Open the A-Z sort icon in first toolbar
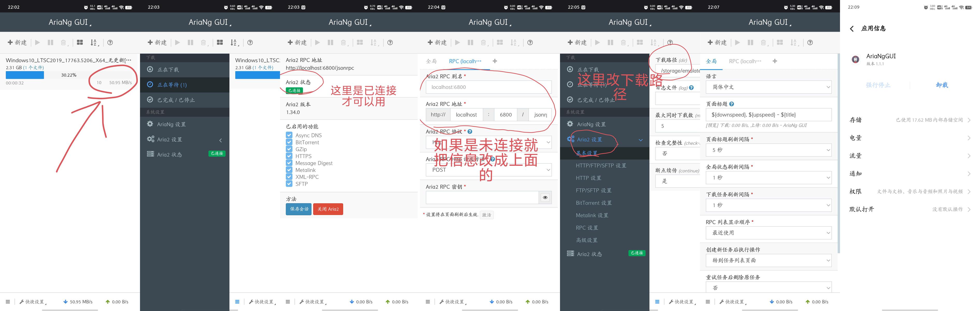The image size is (980, 311). [x=94, y=43]
